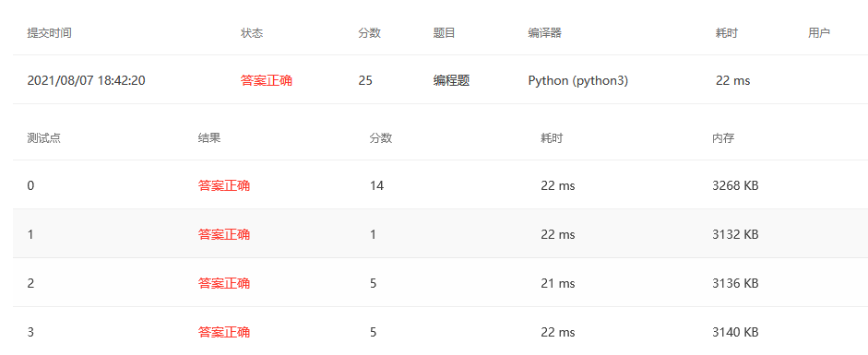Click the 22 ms time of test point 1

point(558,234)
